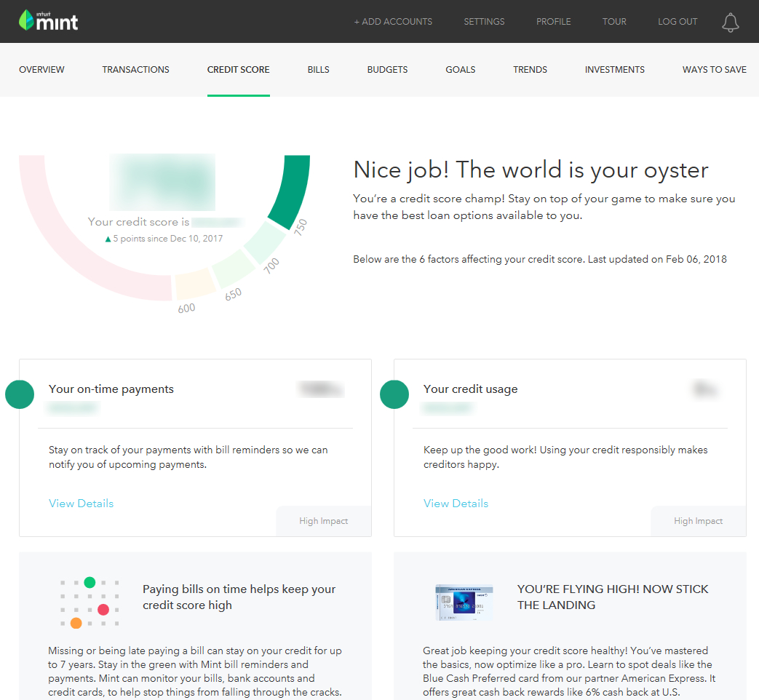
Task: Open the Bills tab
Action: (x=319, y=70)
